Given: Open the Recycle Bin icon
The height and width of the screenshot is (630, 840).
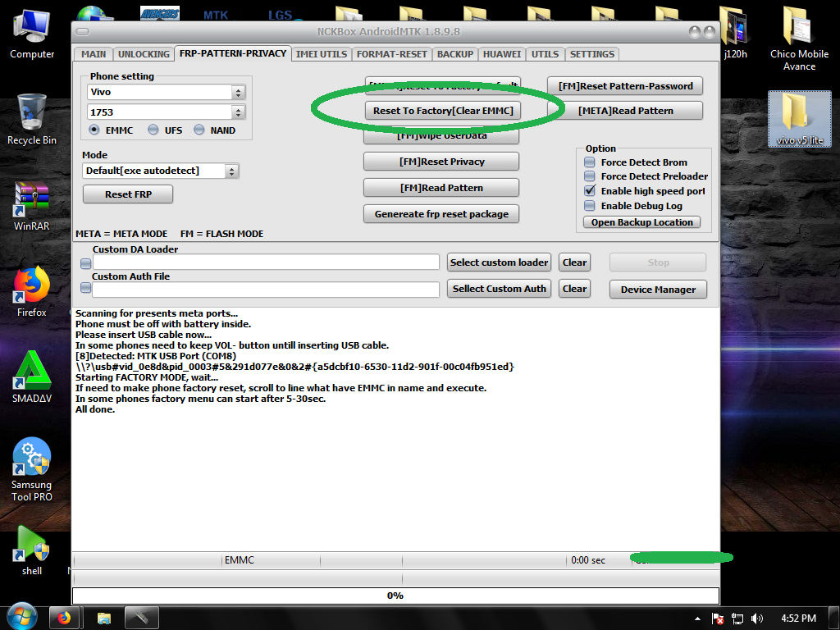Looking at the screenshot, I should [32, 119].
